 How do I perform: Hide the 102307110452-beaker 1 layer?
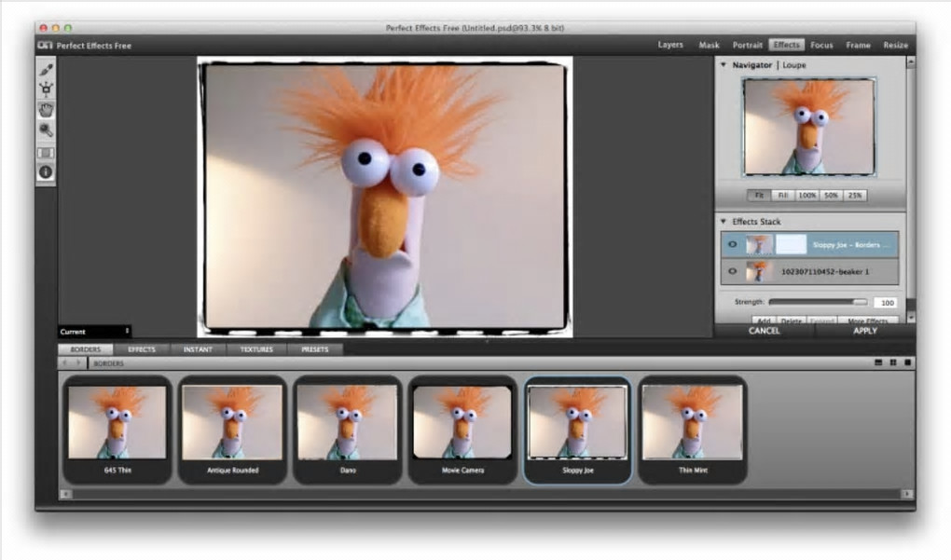(x=733, y=271)
